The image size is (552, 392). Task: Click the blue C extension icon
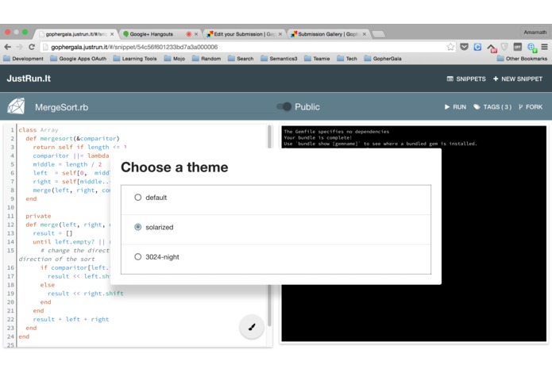coord(477,47)
